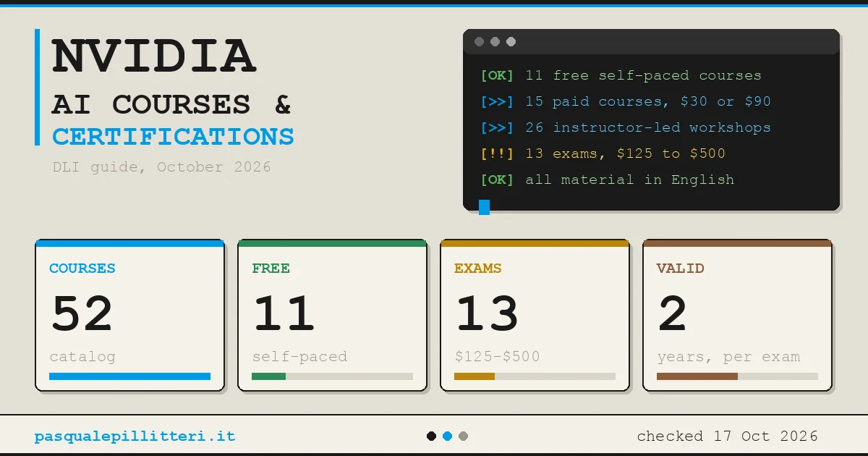
Task: Select the black pagination dot
Action: click(x=432, y=436)
